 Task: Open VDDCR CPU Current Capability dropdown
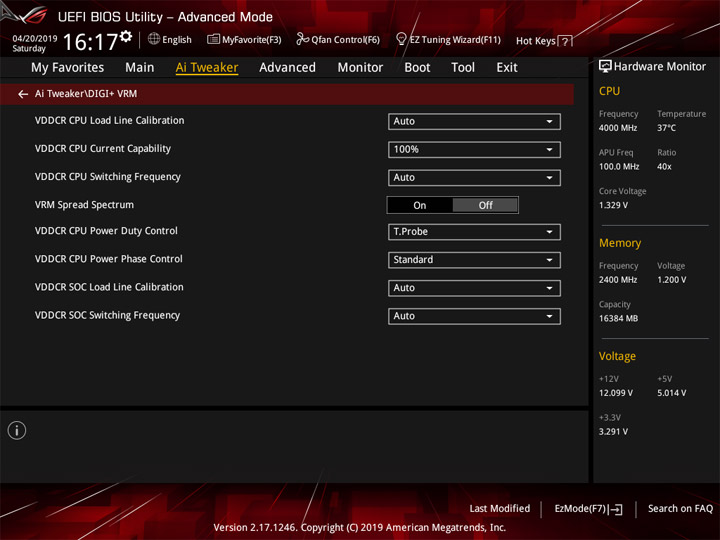click(474, 150)
